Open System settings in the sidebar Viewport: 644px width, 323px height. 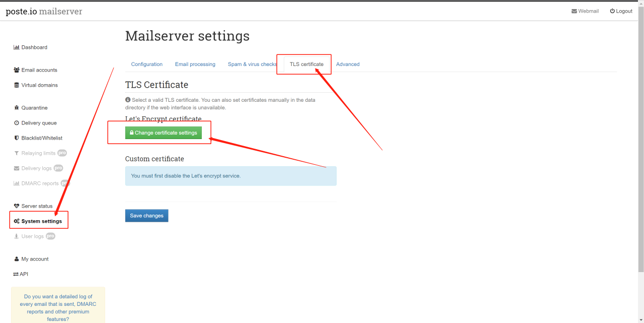(x=41, y=221)
